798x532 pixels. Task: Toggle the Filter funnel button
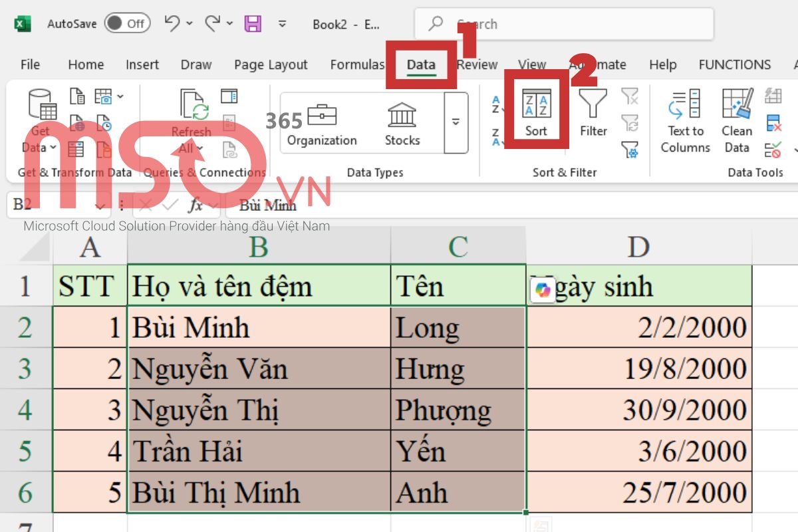(x=593, y=113)
